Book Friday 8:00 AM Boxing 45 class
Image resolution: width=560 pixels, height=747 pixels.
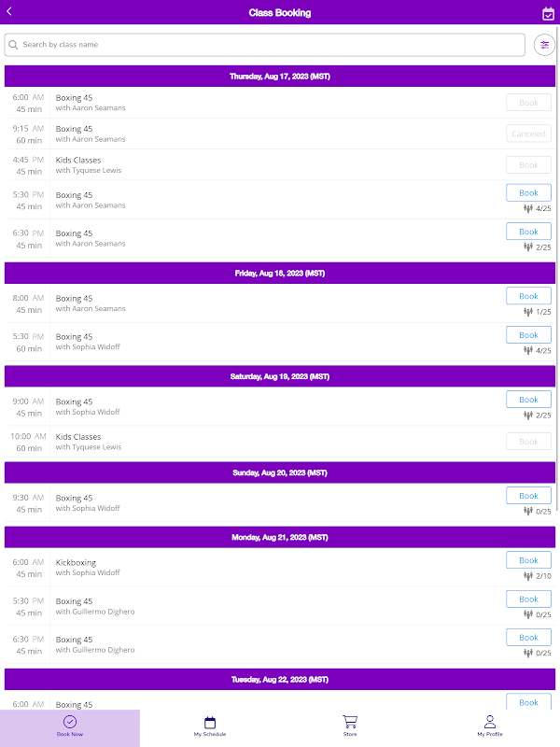(528, 296)
